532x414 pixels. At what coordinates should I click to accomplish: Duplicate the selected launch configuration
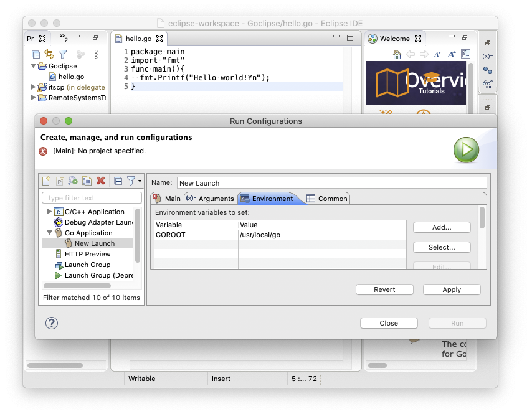pyautogui.click(x=87, y=181)
